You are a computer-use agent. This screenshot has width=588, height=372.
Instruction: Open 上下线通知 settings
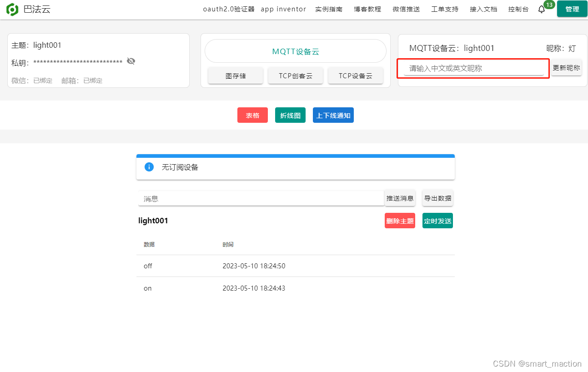(333, 115)
